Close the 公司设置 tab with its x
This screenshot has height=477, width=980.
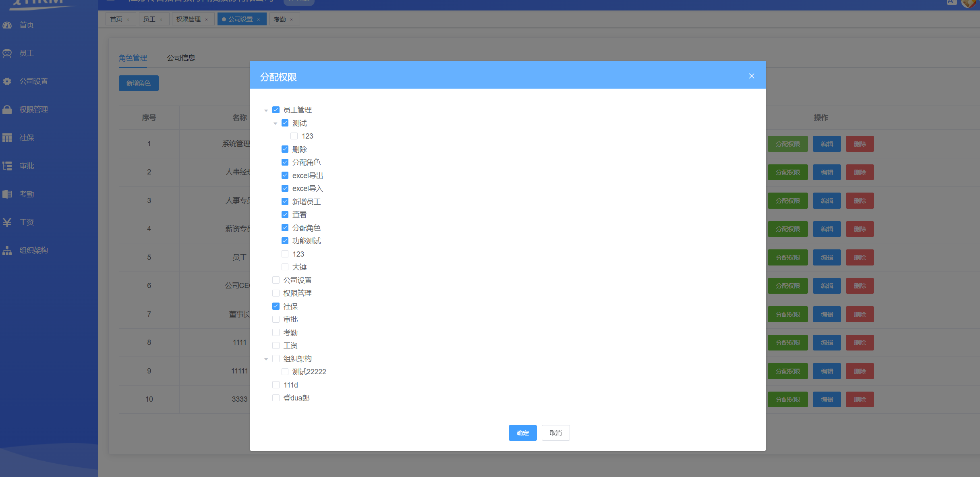(x=259, y=19)
